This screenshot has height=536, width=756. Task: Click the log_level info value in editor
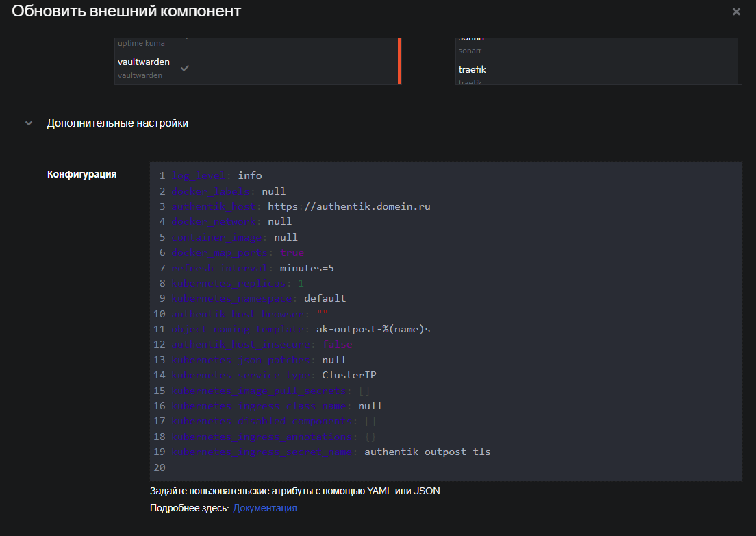pyautogui.click(x=250, y=175)
